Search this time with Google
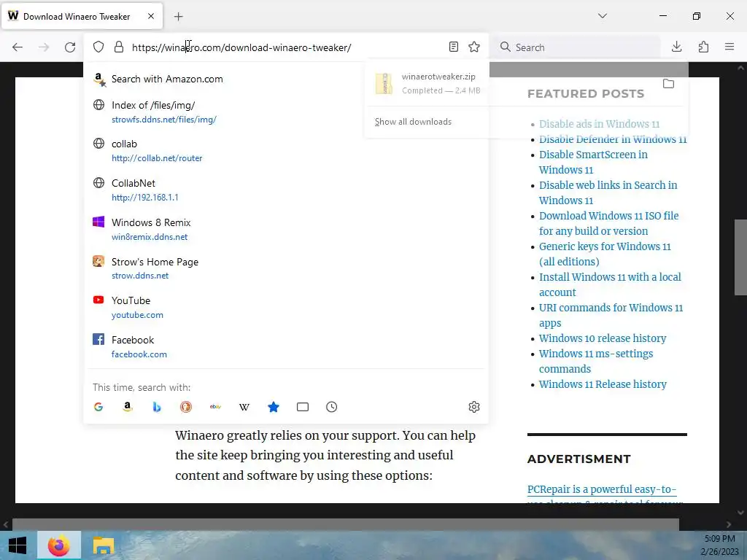 click(98, 407)
